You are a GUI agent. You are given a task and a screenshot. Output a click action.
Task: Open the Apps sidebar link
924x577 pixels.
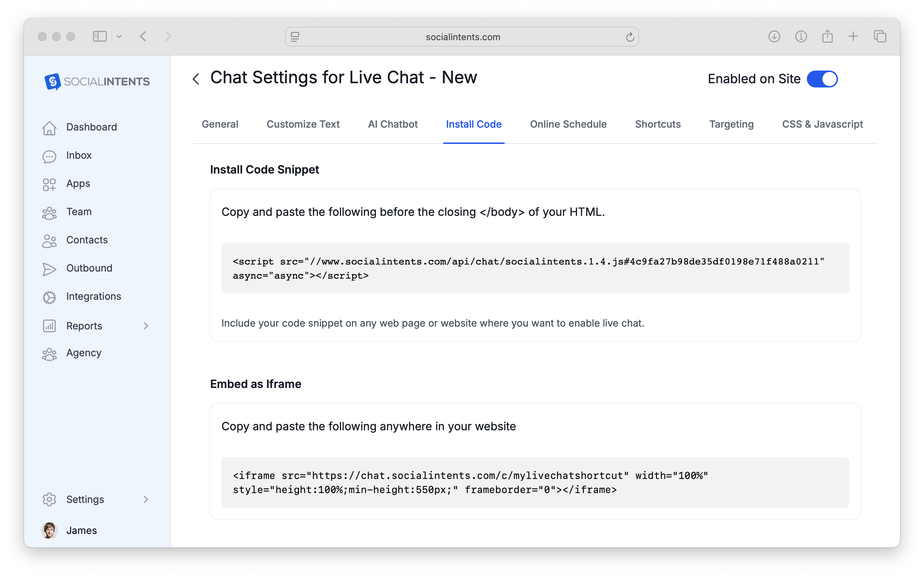click(78, 183)
